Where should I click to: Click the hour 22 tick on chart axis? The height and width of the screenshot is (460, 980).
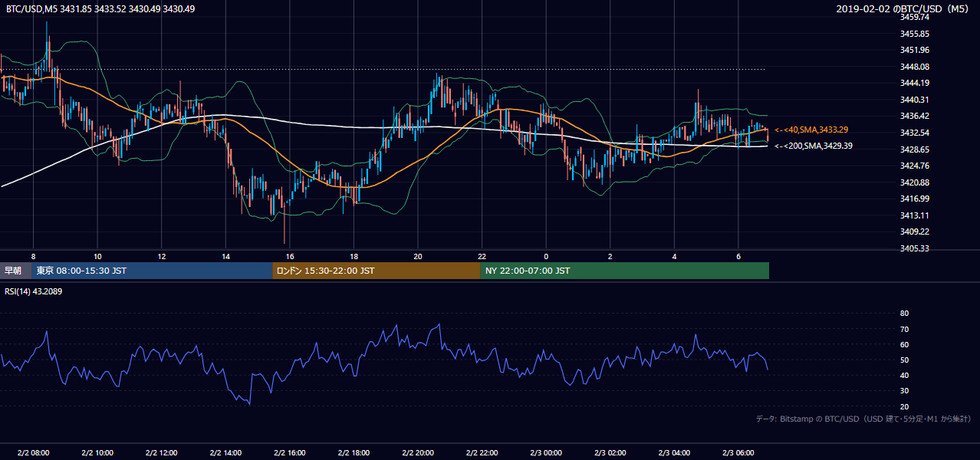482,255
